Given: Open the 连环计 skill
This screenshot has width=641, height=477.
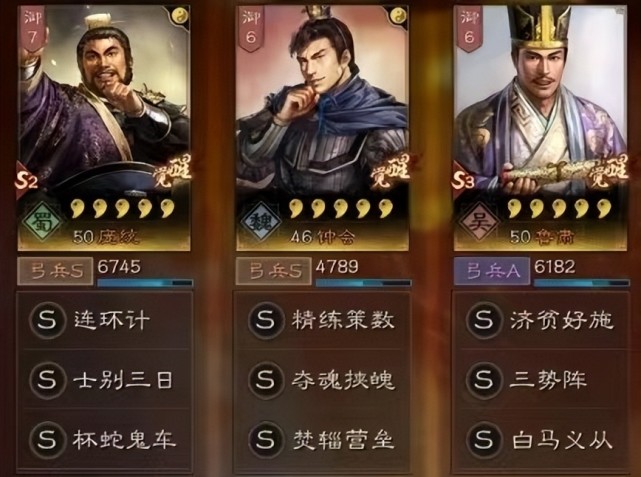Looking at the screenshot, I should click(x=104, y=320).
